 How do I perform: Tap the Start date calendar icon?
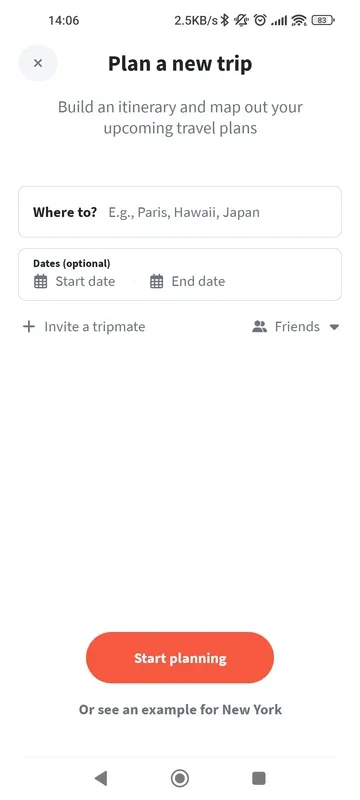40,281
